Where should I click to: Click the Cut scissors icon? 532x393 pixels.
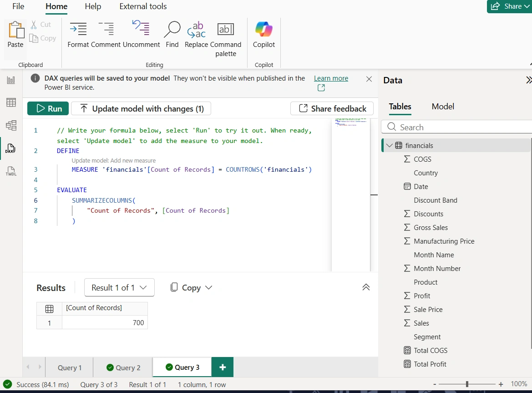34,25
